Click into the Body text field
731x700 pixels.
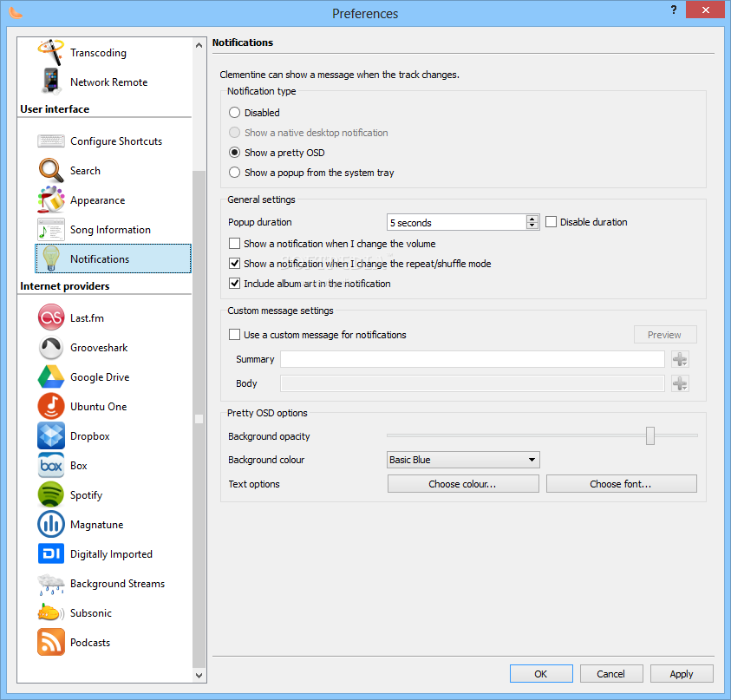pyautogui.click(x=473, y=383)
